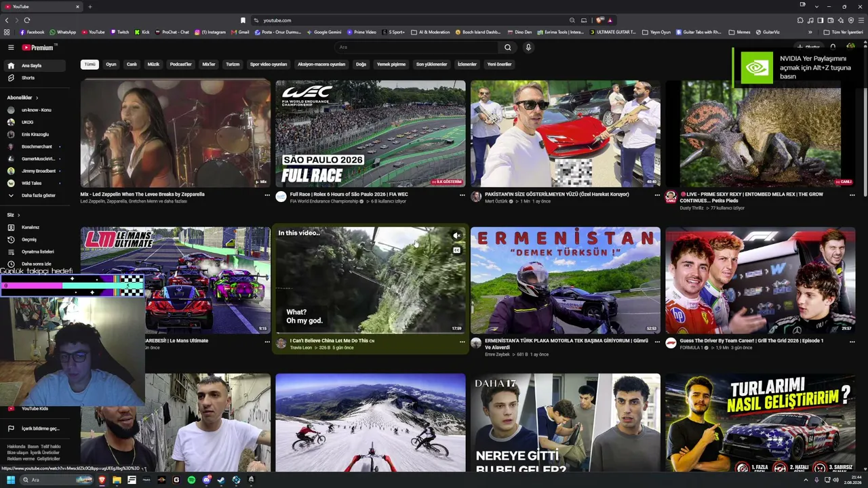Open the browser extensions puzzle icon
The height and width of the screenshot is (488, 868).
pos(801,20)
